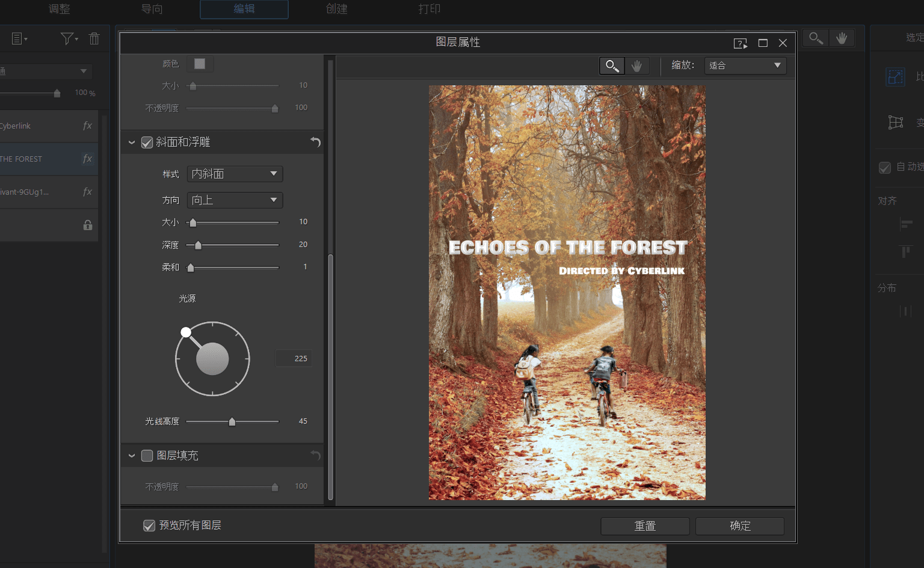Select the zoom magnifier tool in dialog
The height and width of the screenshot is (568, 924).
pos(612,66)
